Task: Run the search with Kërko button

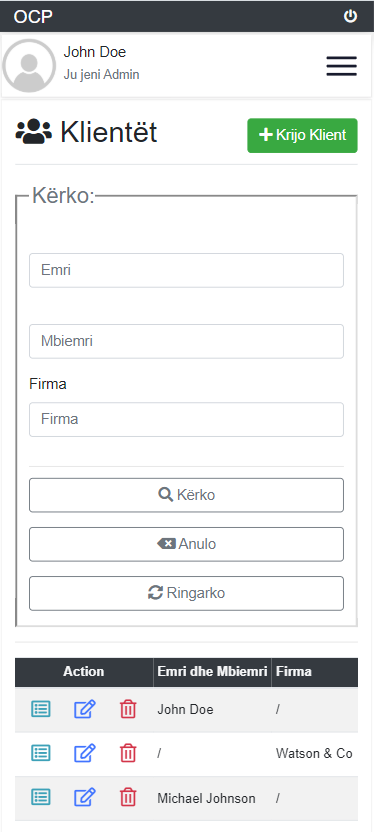Action: (186, 495)
